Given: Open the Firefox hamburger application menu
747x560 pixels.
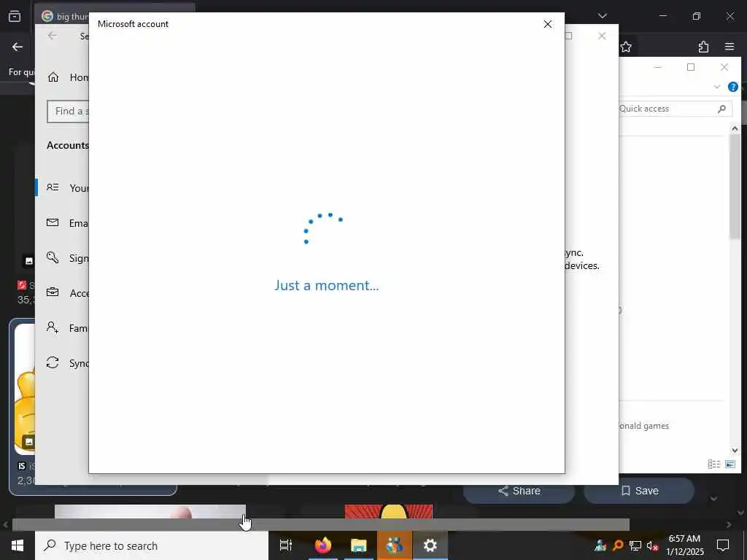Looking at the screenshot, I should [729, 47].
